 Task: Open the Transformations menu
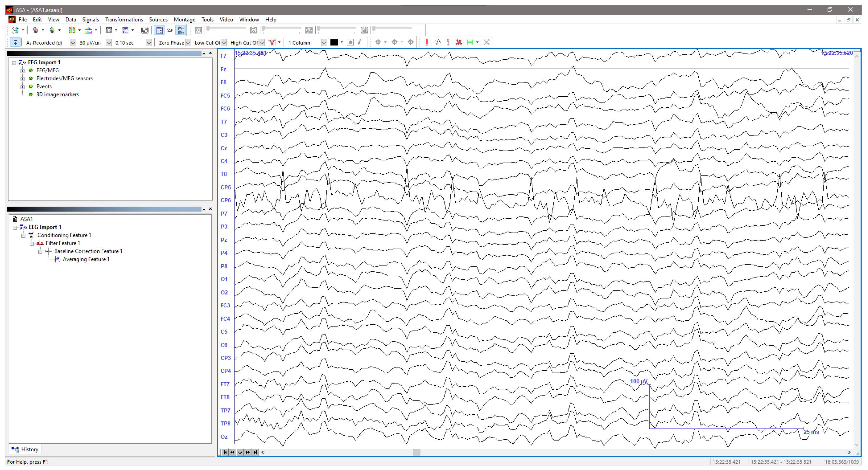click(x=124, y=19)
